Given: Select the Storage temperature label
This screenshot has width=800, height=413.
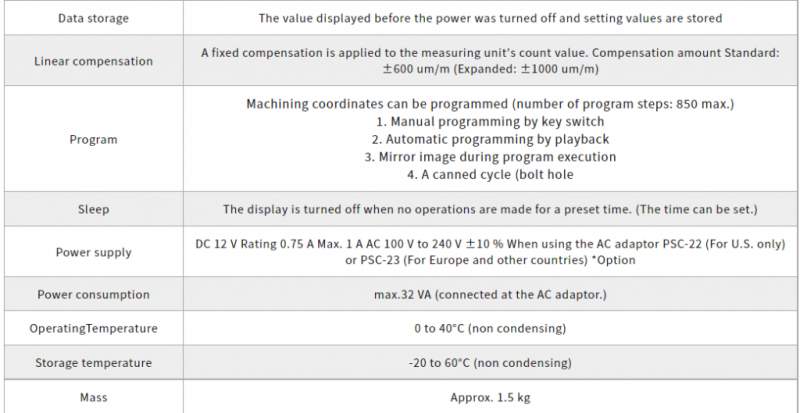Looking at the screenshot, I should pos(93,363).
